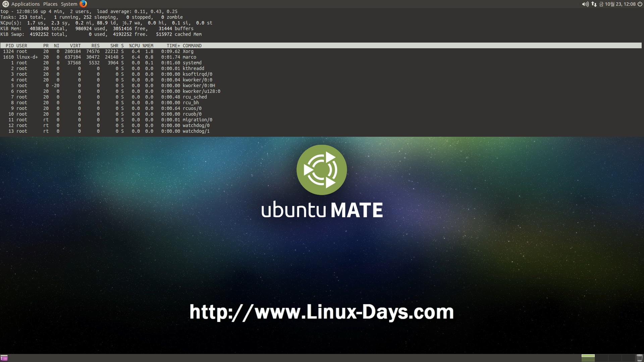Viewport: 644px width, 362px height.
Task: Open the volume control speaker icon
Action: (x=585, y=4)
